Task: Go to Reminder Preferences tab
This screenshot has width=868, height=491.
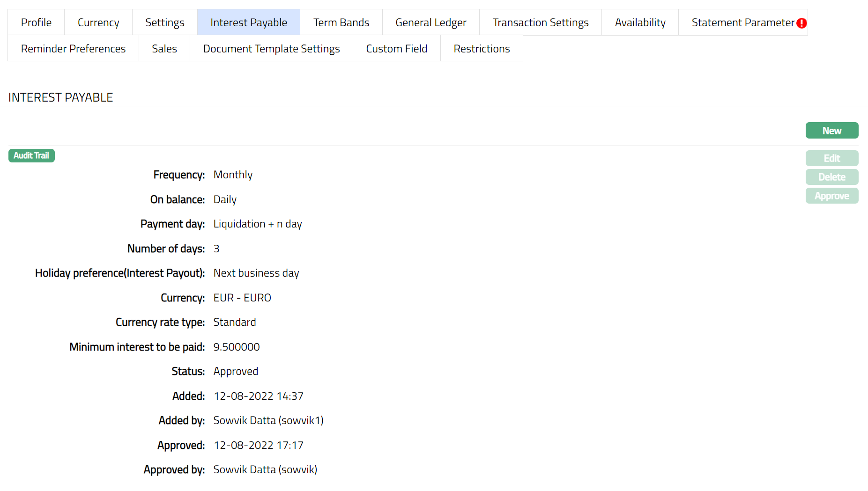Action: coord(73,49)
